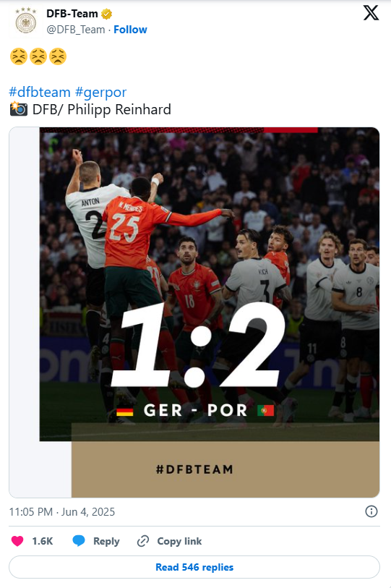Viewport: 391px width, 588px height.
Task: Open the @DFB_Team handle
Action: point(76,30)
